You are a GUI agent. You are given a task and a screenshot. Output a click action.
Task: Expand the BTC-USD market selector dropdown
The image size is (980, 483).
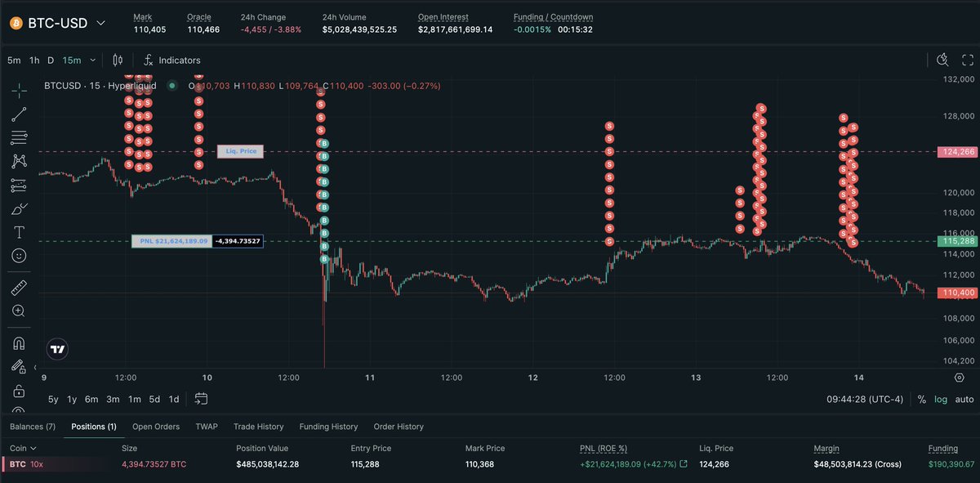[x=101, y=23]
